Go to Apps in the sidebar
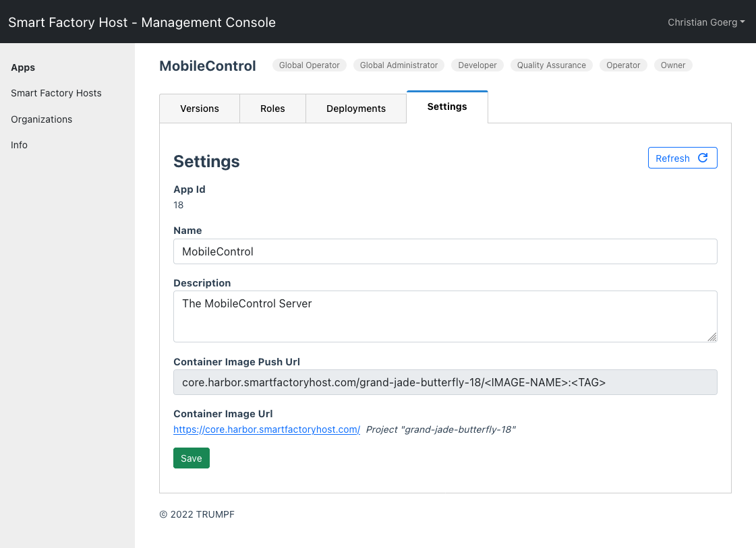This screenshot has width=756, height=548. [23, 67]
